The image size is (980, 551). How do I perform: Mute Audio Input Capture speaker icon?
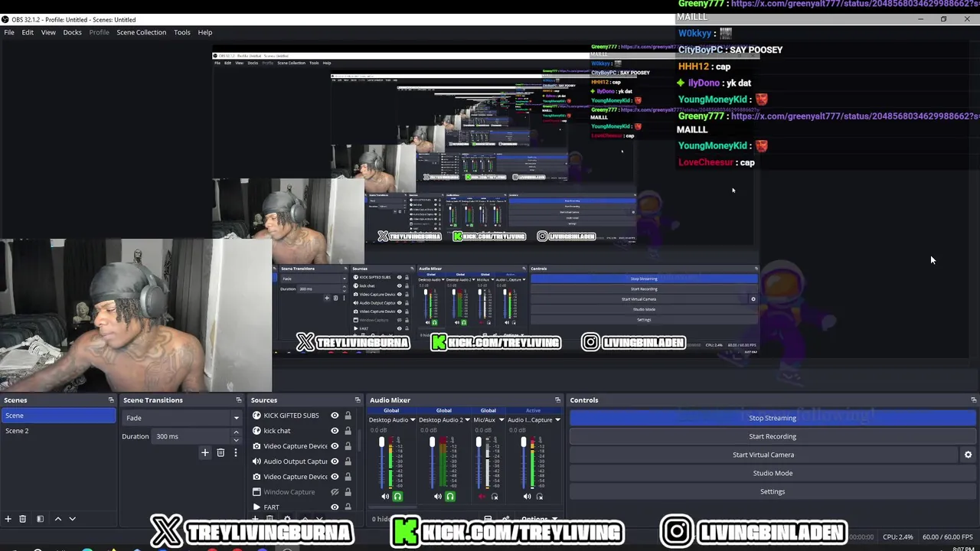(x=527, y=497)
